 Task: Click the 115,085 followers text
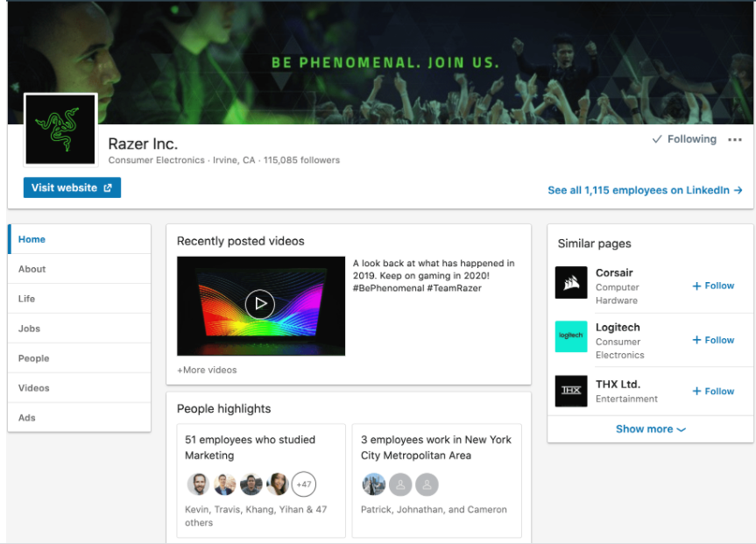click(301, 160)
